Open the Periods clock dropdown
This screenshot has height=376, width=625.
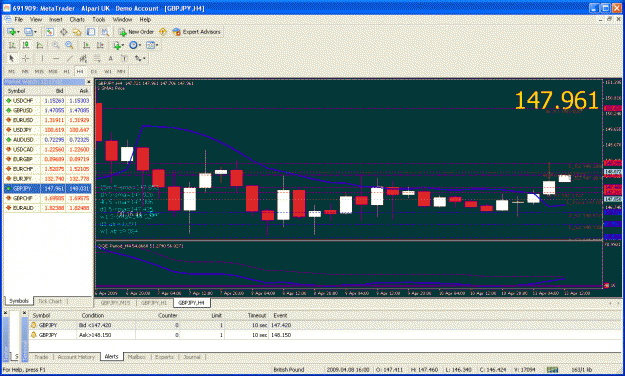pyautogui.click(x=136, y=45)
